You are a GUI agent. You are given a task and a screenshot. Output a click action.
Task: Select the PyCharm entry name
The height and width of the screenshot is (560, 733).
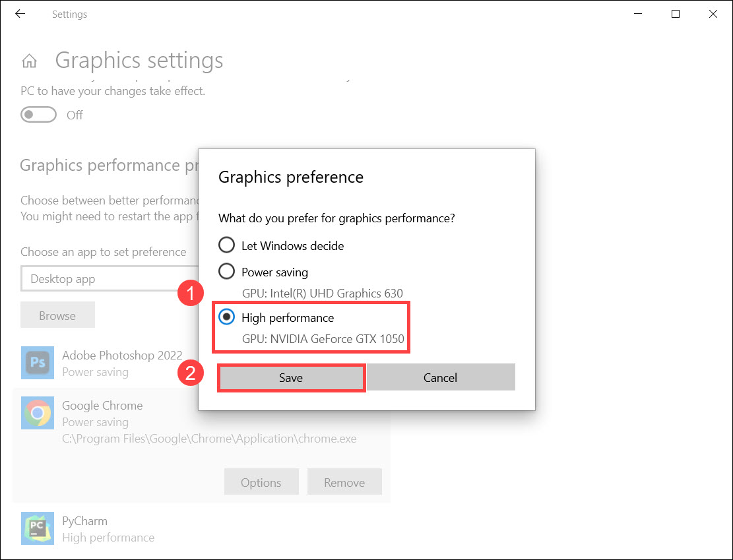pyautogui.click(x=84, y=521)
